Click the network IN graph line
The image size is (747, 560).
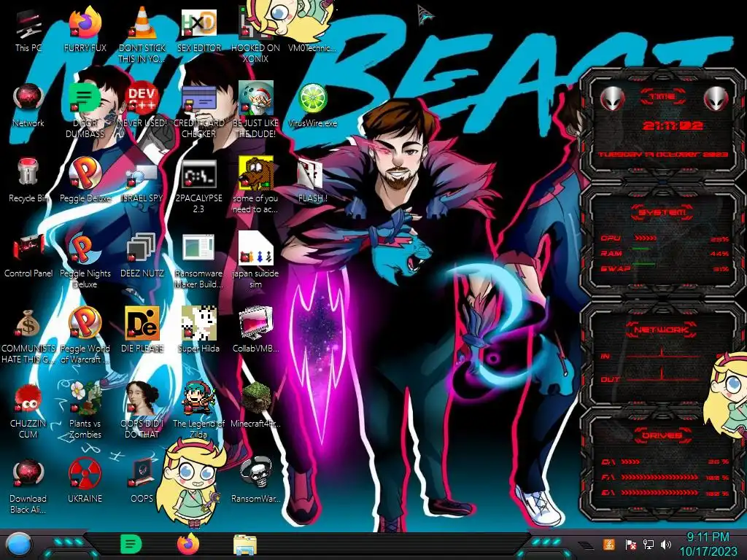(663, 355)
